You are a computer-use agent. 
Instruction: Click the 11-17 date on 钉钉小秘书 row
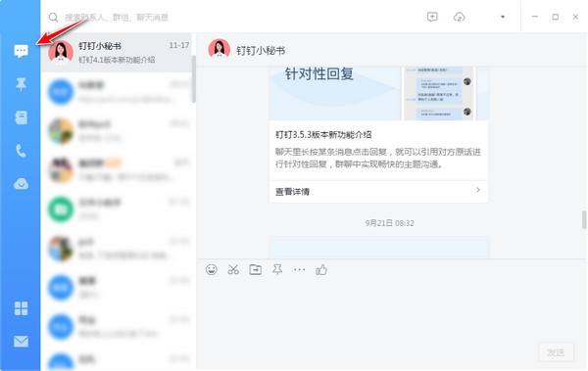pos(179,45)
